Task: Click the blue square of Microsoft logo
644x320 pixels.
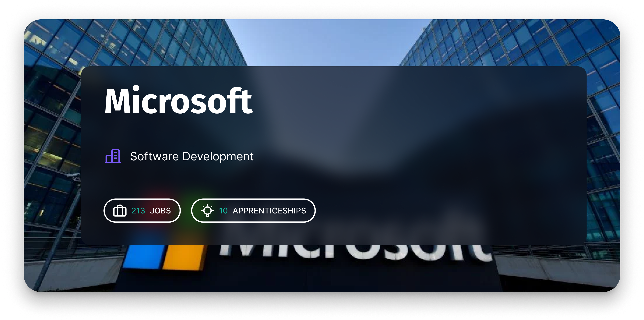Action: [144, 257]
